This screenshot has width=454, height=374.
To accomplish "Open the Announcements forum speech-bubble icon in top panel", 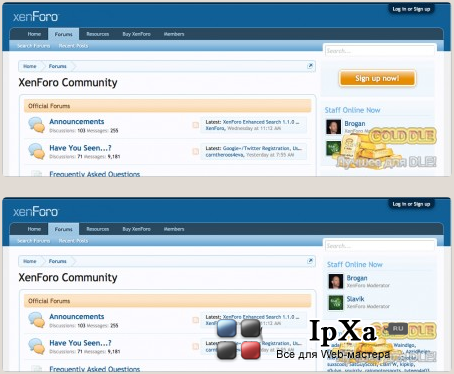I will tap(36, 125).
